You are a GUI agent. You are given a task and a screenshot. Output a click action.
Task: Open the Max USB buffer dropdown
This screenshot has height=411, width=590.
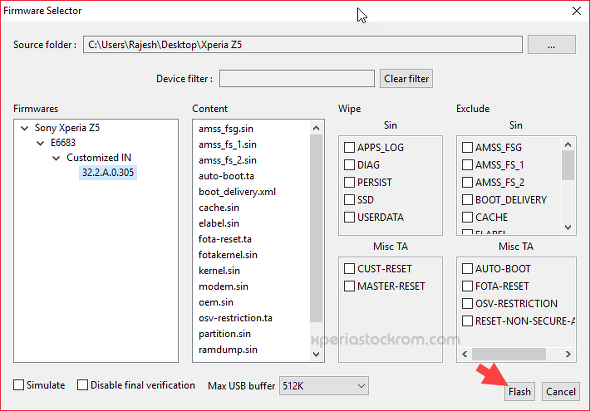(324, 386)
